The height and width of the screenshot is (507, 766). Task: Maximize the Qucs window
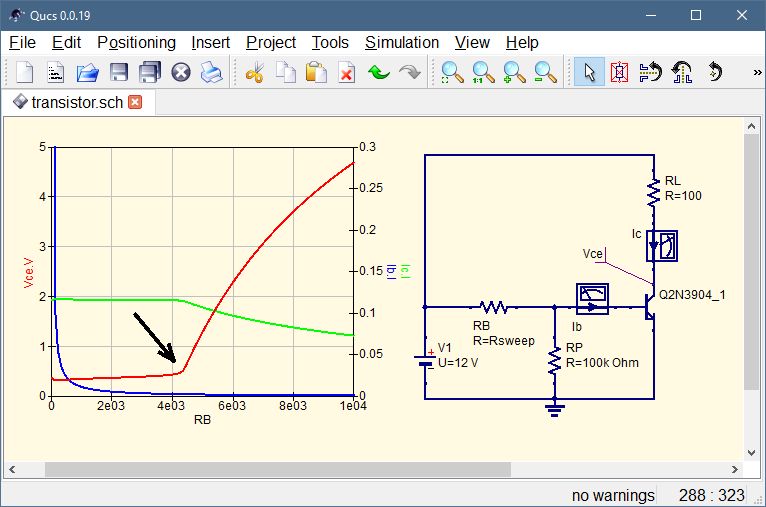coord(696,15)
